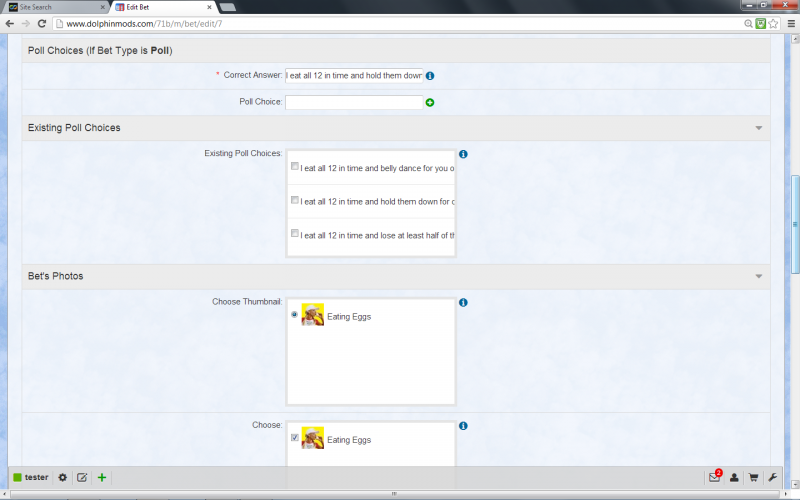Check the 'belly dance for you' poll choice
This screenshot has height=500, width=800.
[294, 166]
